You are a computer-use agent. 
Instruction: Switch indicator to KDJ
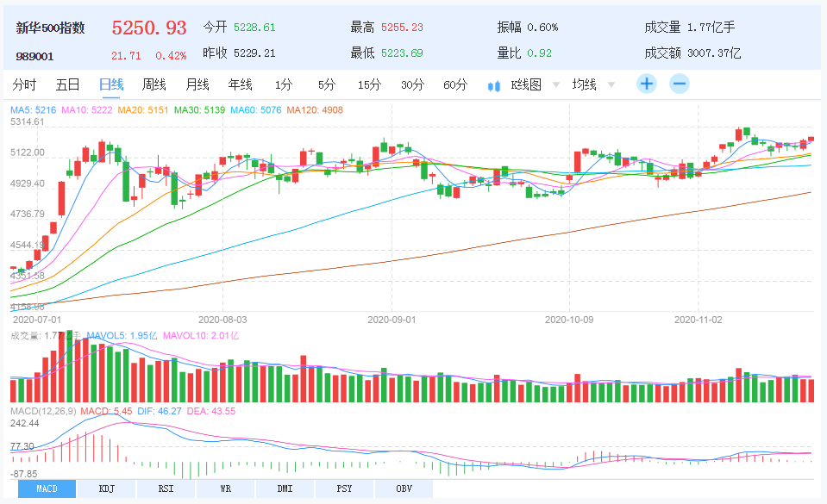click(106, 489)
